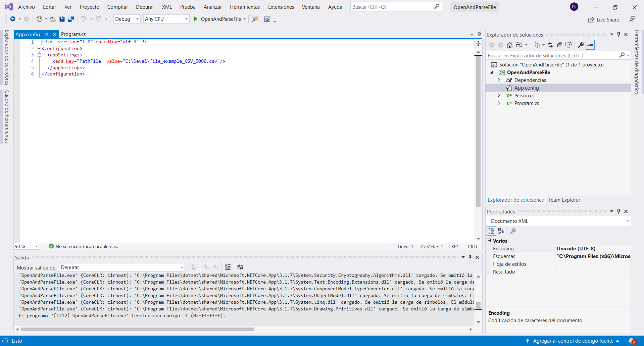Click 'Agregar al control de código fuente'
Viewport: 644px width, 346px height.
click(x=573, y=341)
